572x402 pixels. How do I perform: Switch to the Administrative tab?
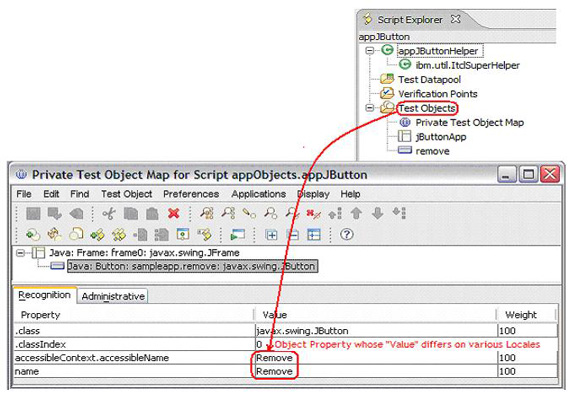(113, 296)
